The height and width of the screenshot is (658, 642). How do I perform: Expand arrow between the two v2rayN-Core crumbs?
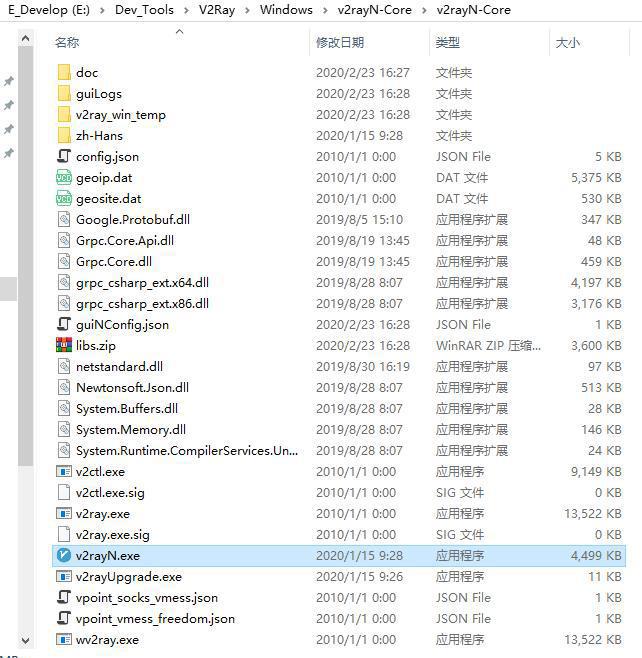[x=424, y=10]
